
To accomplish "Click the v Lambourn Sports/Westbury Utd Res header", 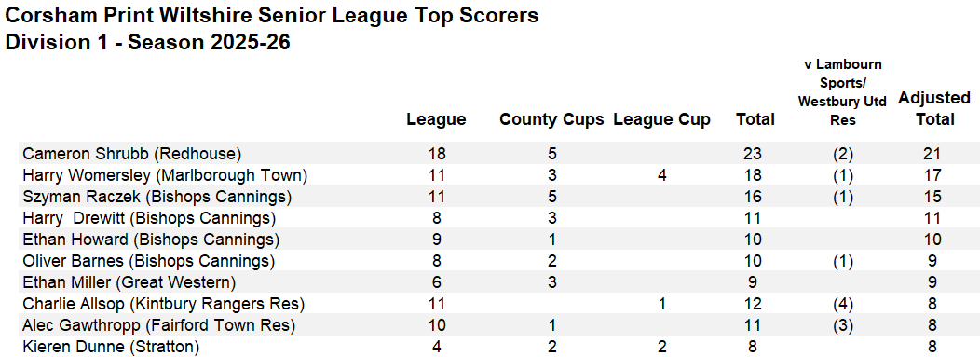I will tap(842, 92).
